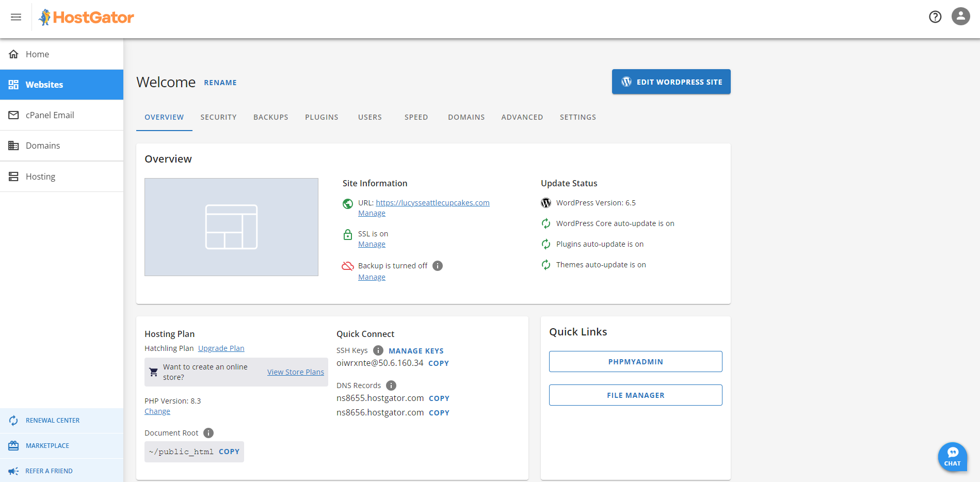Click Manage Keys for SSH
The width and height of the screenshot is (980, 482).
416,351
